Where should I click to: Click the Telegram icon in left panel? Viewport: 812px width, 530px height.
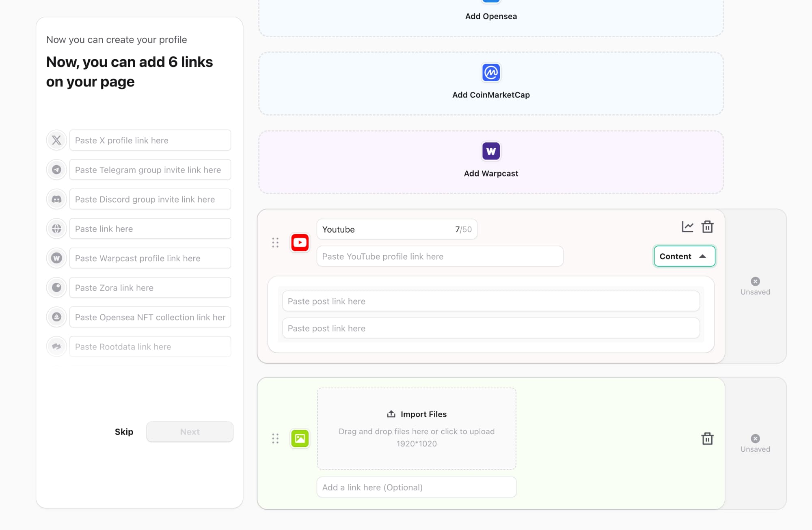point(56,170)
